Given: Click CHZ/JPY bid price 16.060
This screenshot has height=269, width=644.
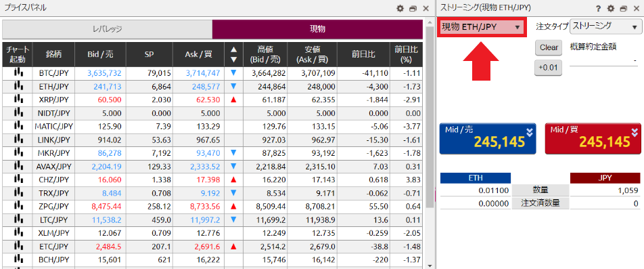Looking at the screenshot, I should click(110, 180).
